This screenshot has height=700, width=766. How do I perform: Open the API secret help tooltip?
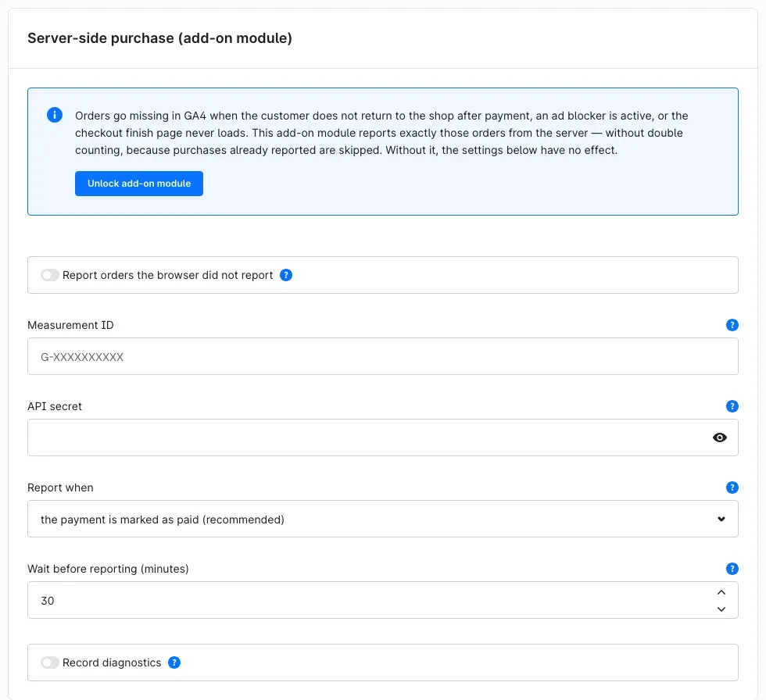coord(732,406)
